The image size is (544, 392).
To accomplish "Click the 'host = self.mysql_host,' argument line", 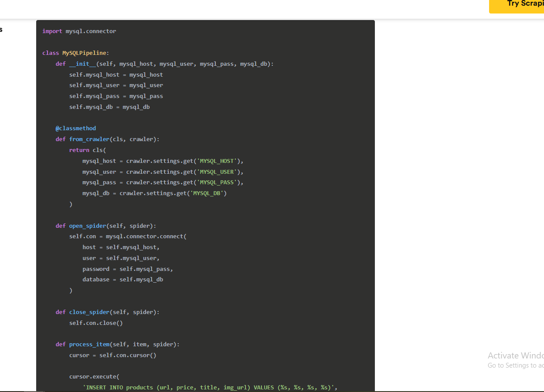I will (x=121, y=247).
